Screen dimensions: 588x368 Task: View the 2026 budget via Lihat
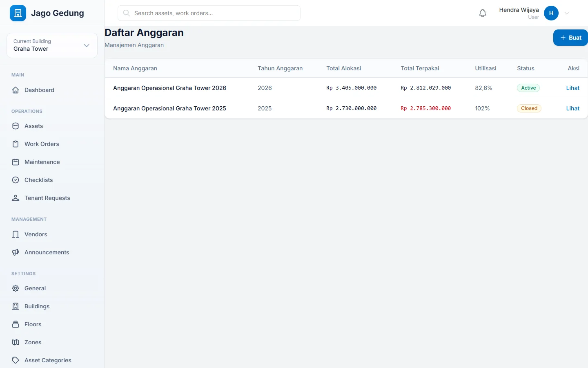[573, 88]
